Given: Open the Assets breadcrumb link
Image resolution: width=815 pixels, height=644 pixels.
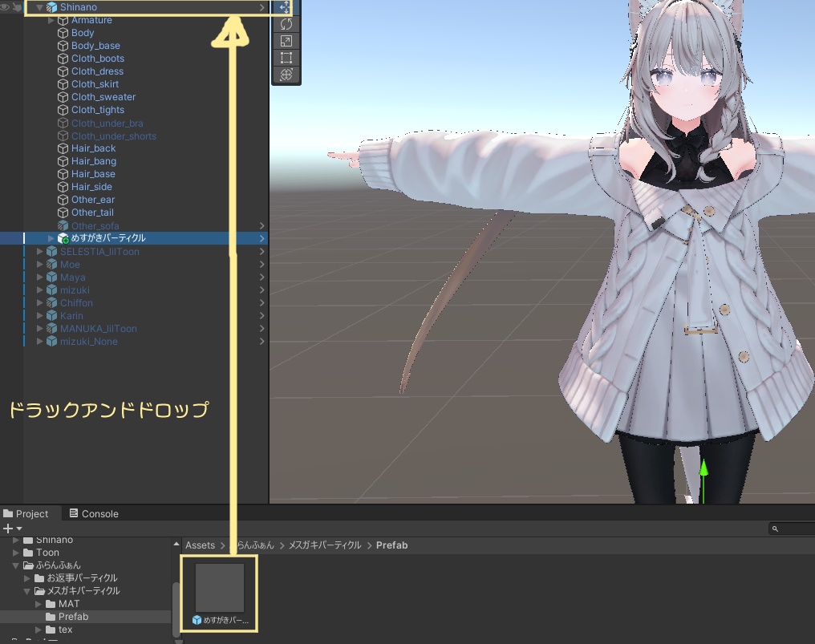Looking at the screenshot, I should (200, 545).
